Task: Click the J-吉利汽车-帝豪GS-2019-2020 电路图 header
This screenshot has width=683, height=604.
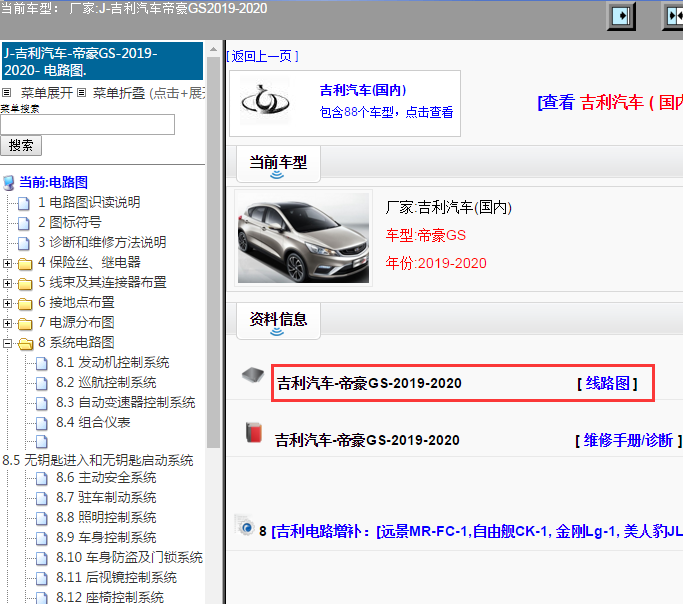Action: pos(102,61)
